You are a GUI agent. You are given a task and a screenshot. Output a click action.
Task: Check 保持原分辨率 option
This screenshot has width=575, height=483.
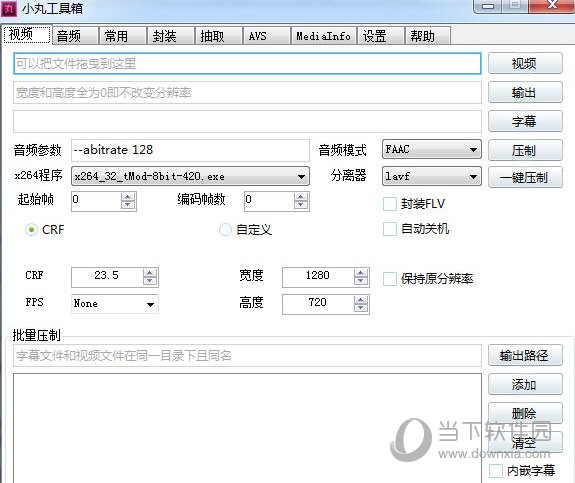pyautogui.click(x=390, y=279)
